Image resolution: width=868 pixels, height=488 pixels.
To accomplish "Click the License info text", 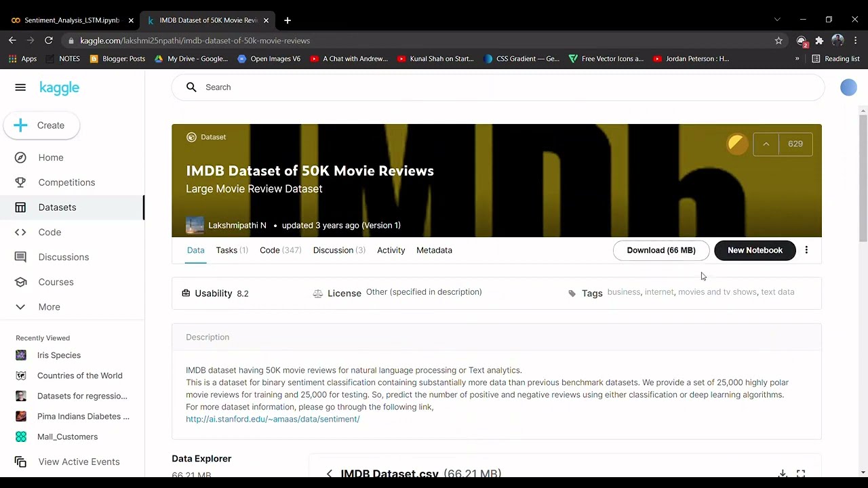I will click(424, 292).
